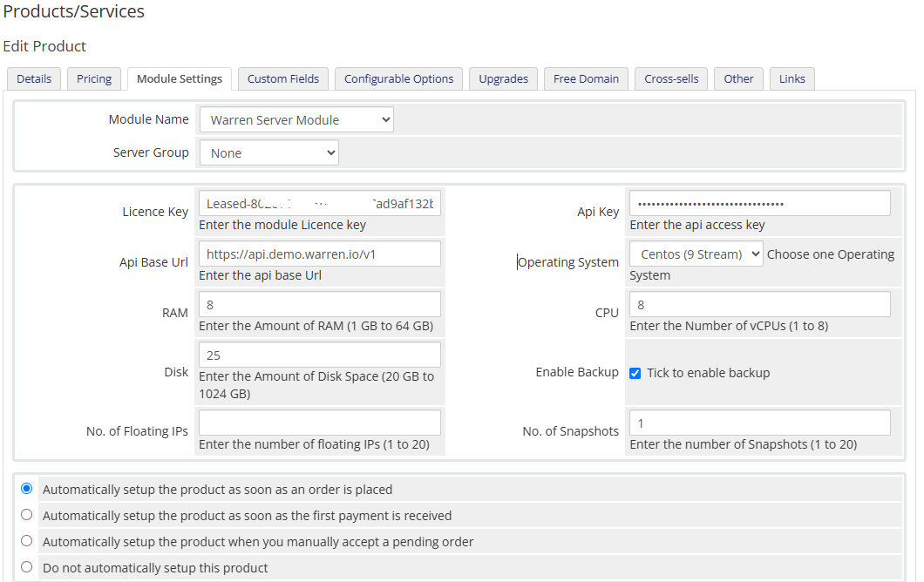Untick the Enable Backup checkbox
Viewport: 924px width, 582px height.
pos(635,373)
